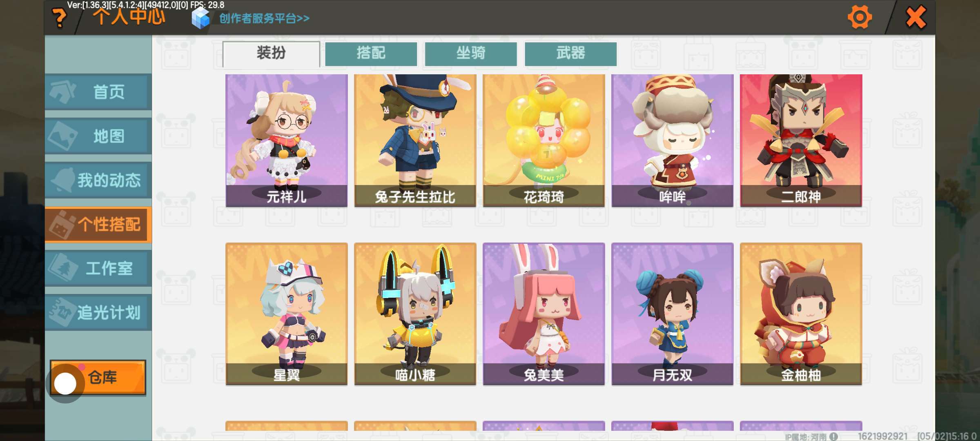
Task: Choose the 喵小糖 costume thumbnail
Action: pyautogui.click(x=415, y=314)
